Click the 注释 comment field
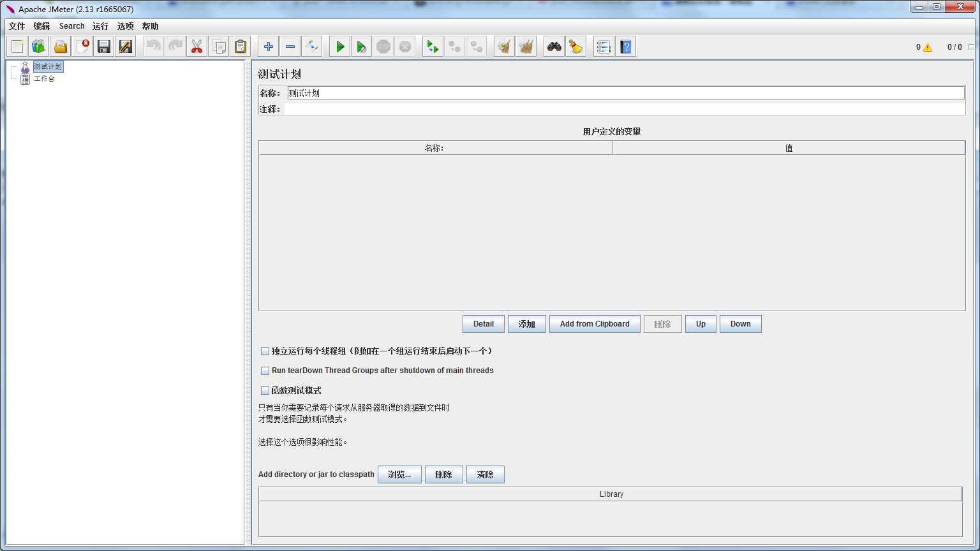Image resolution: width=980 pixels, height=551 pixels. pyautogui.click(x=625, y=109)
